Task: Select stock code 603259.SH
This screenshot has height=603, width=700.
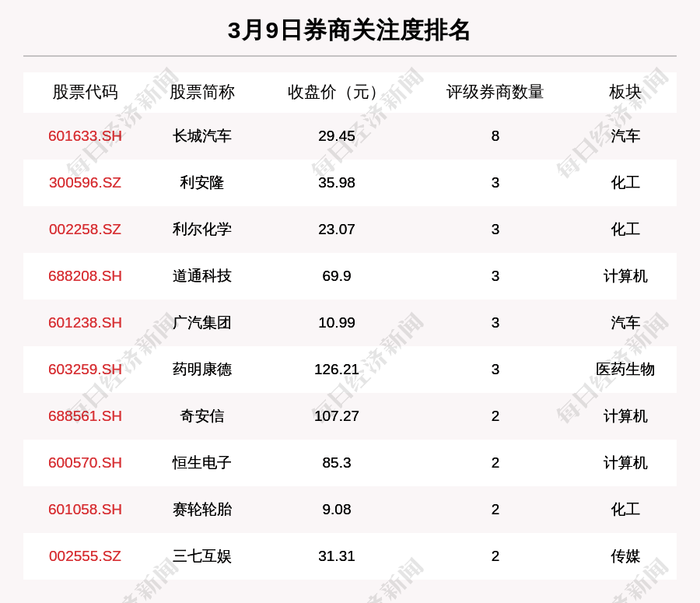Action: (86, 370)
